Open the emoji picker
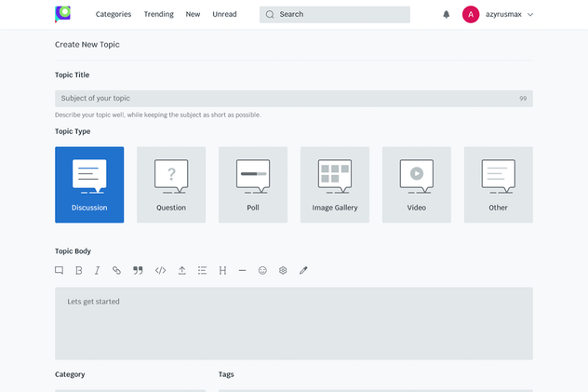The width and height of the screenshot is (588, 392). [262, 270]
